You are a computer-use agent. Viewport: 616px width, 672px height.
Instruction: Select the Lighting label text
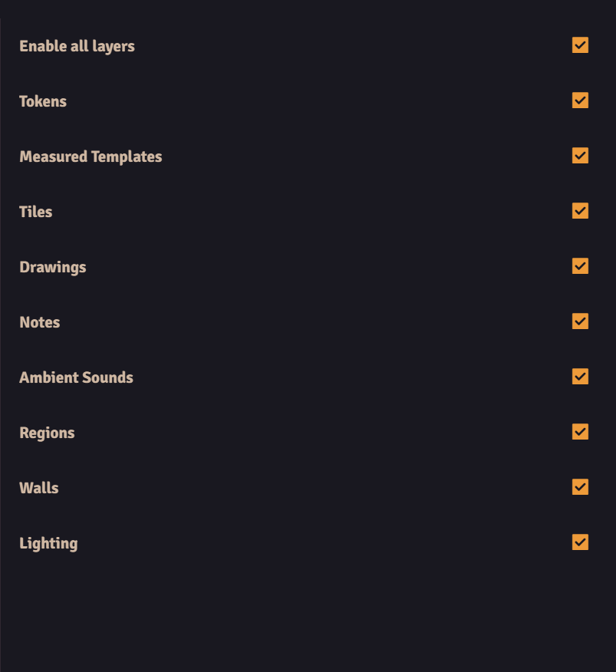(48, 543)
